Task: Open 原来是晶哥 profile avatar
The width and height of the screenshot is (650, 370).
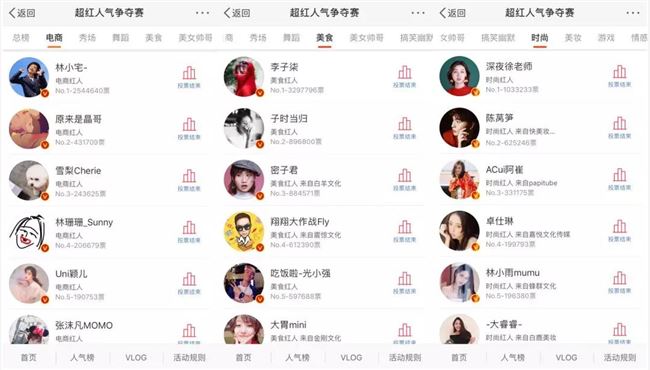Action: point(29,129)
